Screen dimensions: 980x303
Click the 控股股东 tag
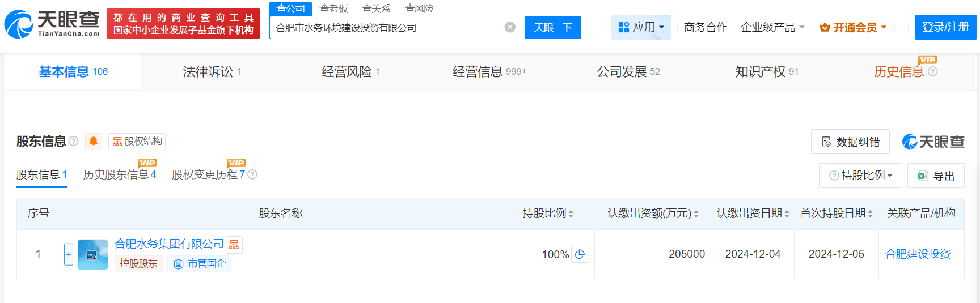pos(139,264)
